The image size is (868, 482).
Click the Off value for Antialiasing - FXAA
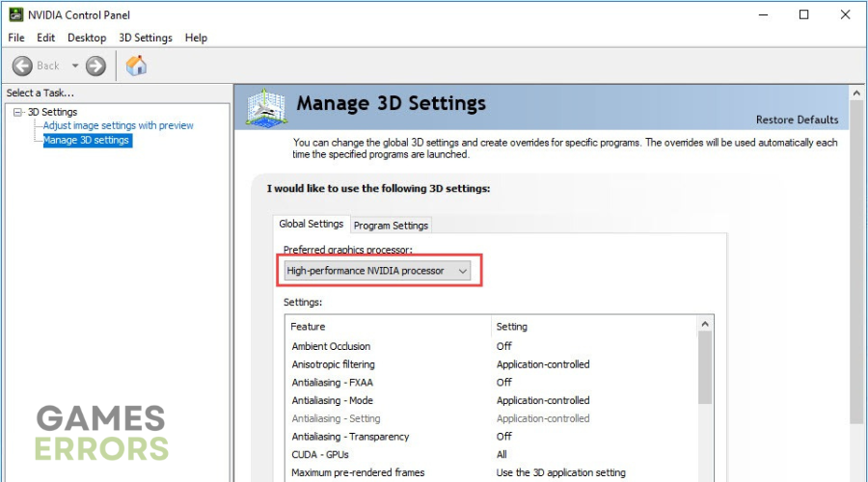[503, 383]
